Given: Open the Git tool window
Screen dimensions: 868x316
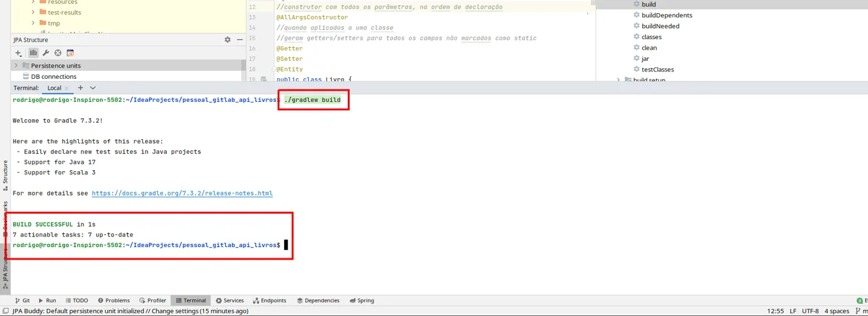Looking at the screenshot, I should [22, 300].
